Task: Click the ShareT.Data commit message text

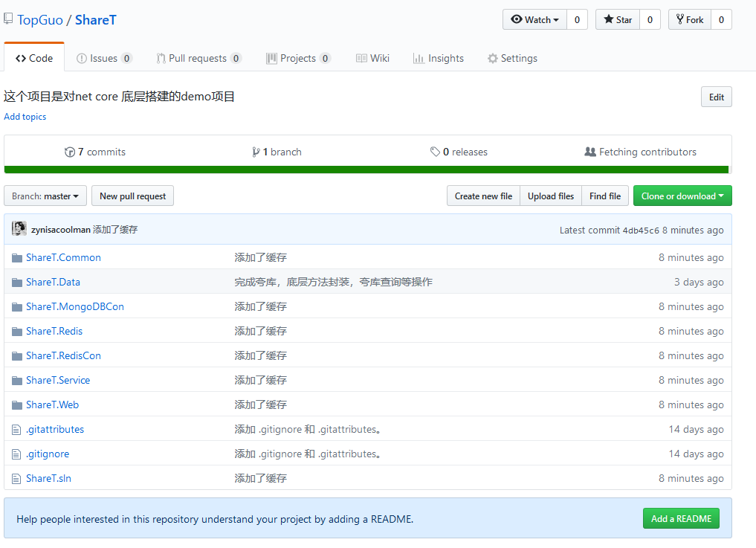Action: pyautogui.click(x=334, y=283)
